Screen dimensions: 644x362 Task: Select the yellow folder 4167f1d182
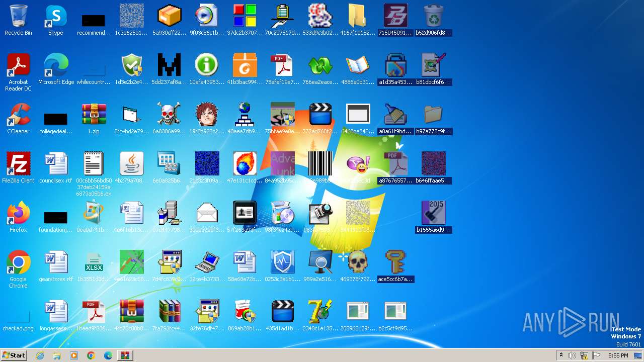(358, 20)
